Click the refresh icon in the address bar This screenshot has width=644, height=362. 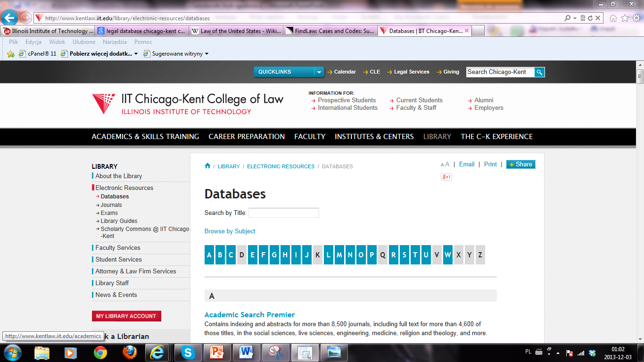(590, 18)
